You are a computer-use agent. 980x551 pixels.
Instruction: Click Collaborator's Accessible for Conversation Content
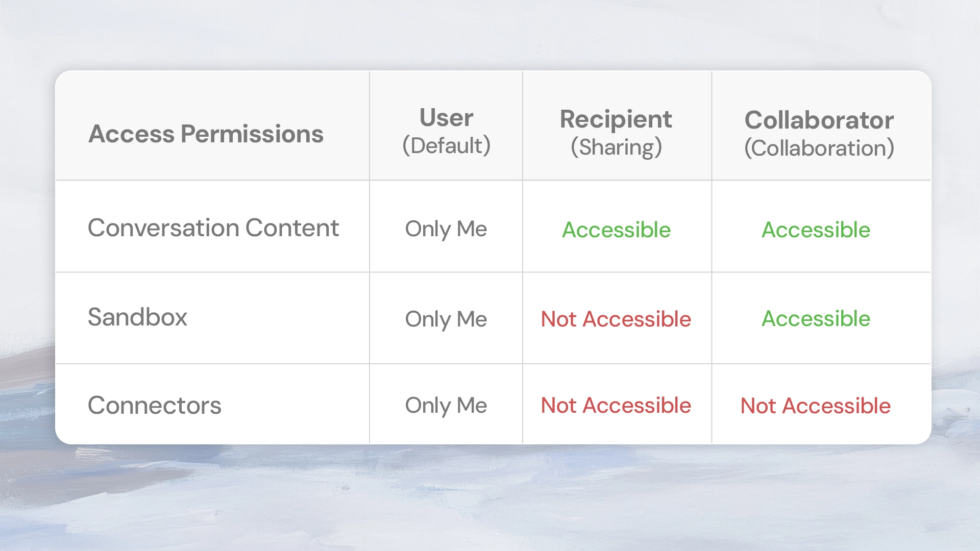tap(816, 230)
